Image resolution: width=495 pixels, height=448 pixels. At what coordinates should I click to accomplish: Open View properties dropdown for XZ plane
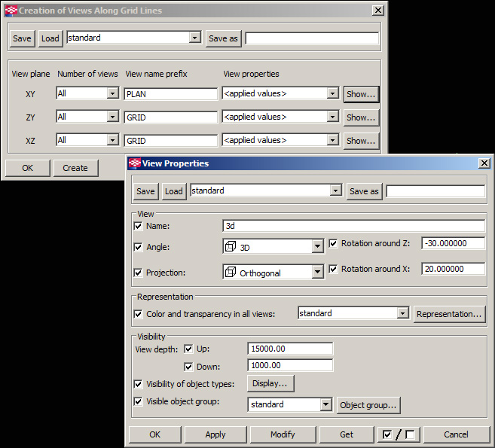[332, 140]
